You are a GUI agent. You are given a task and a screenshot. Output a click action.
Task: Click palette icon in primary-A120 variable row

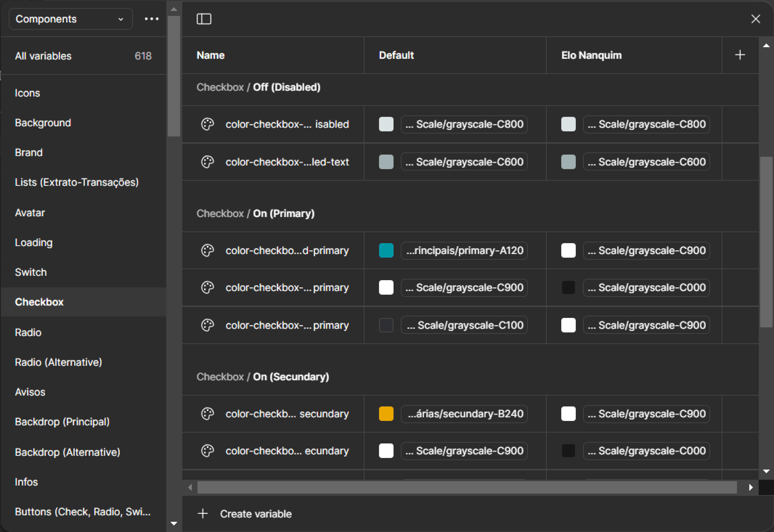click(207, 251)
